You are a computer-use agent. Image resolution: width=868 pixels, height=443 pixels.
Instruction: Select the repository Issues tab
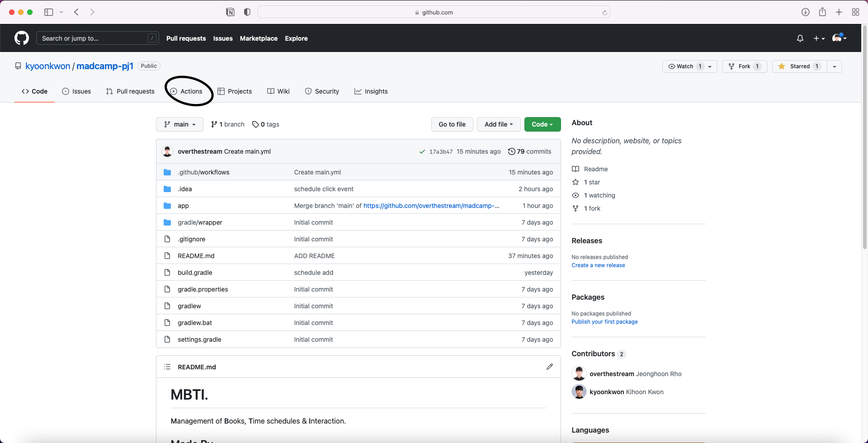[x=76, y=91]
